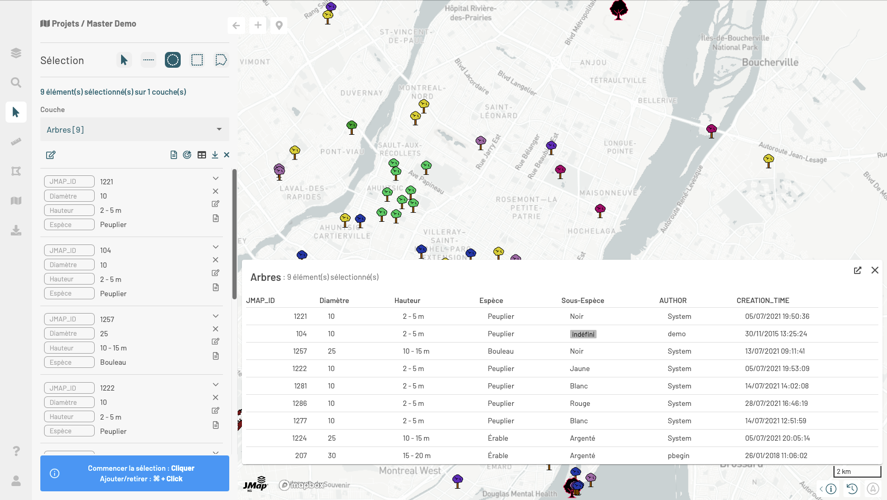887x500 pixels.
Task: Open the Layers panel in sidebar
Action: 16,53
